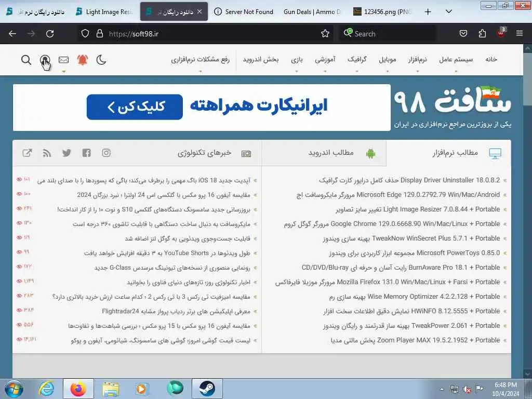532x399 pixels.
Task: Open Mozilla Firefox 131.0 link
Action: (388, 282)
